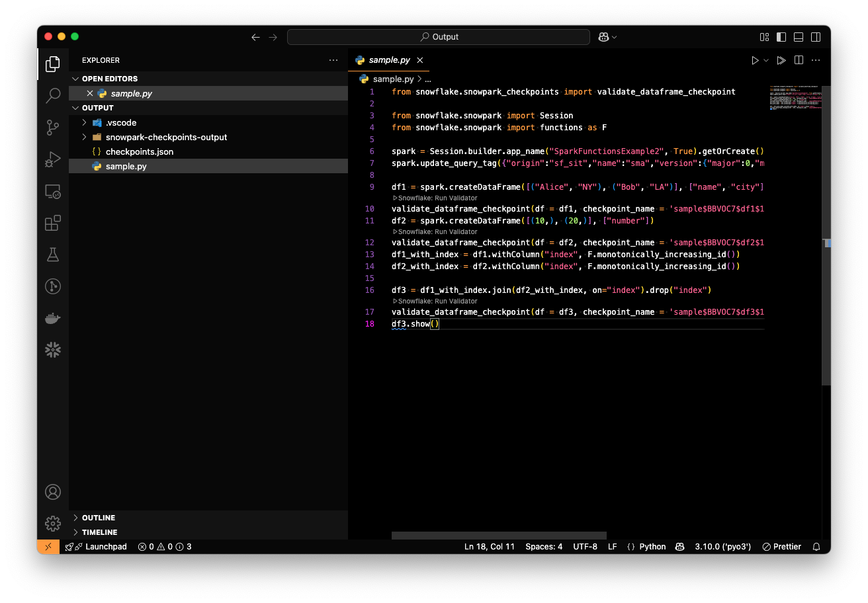Click the horizontal scrollbar in the editor
868x603 pixels.
click(499, 536)
